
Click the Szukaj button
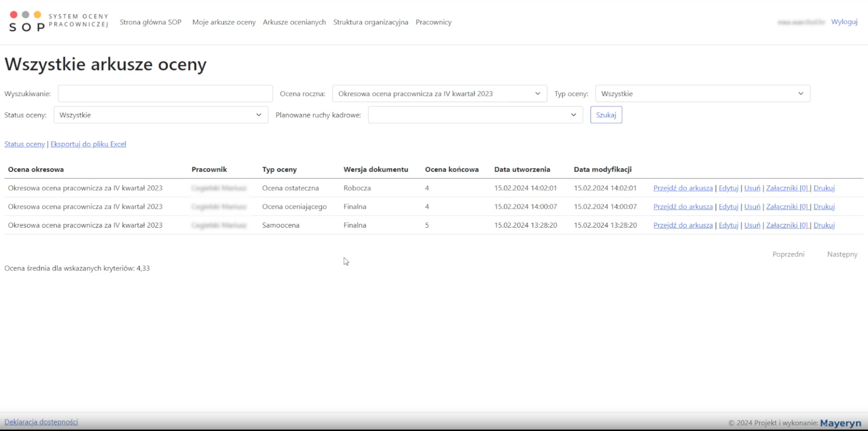(606, 115)
